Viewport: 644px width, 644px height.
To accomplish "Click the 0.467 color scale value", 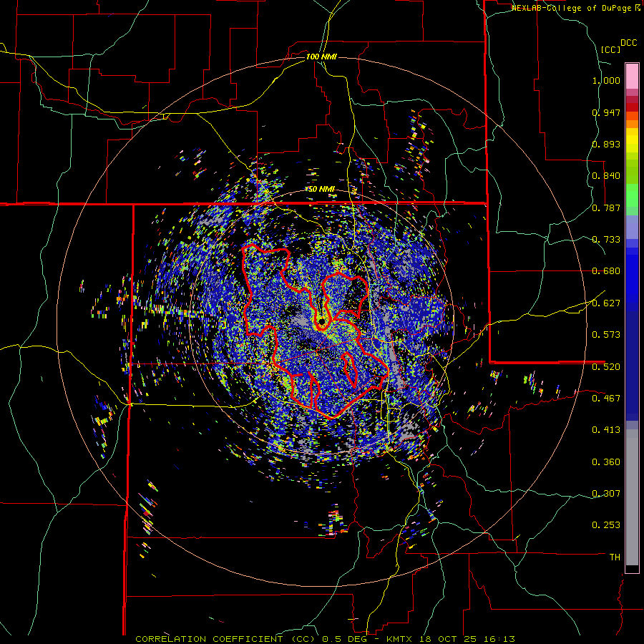I will click(606, 399).
